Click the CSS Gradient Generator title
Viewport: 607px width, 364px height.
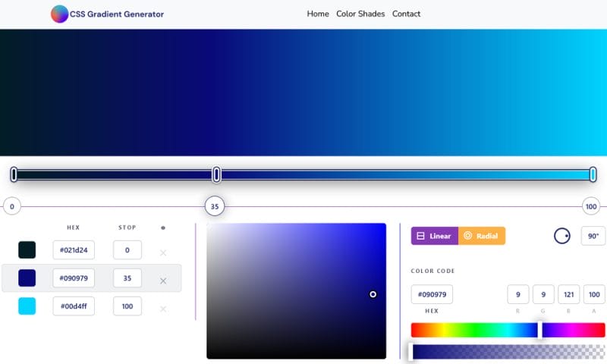pos(117,14)
